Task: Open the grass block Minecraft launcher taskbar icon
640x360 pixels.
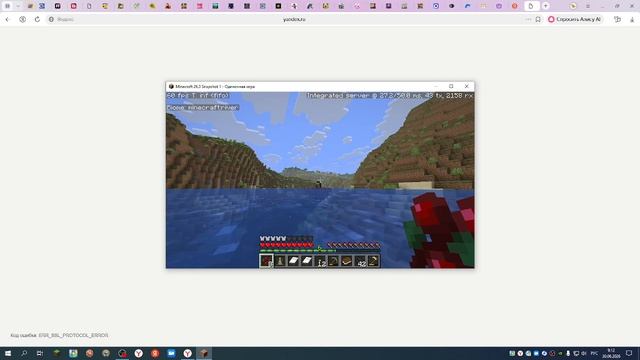Action: 57,353
